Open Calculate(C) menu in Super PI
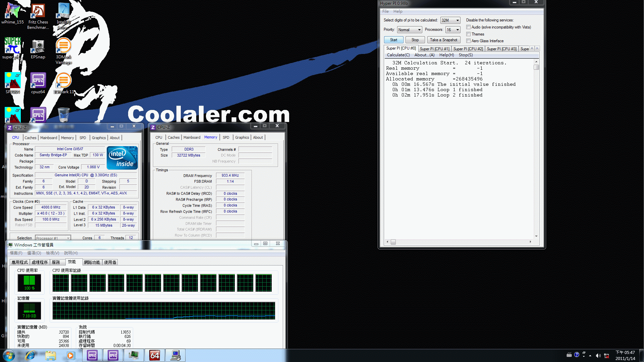The height and width of the screenshot is (362, 644). (398, 55)
